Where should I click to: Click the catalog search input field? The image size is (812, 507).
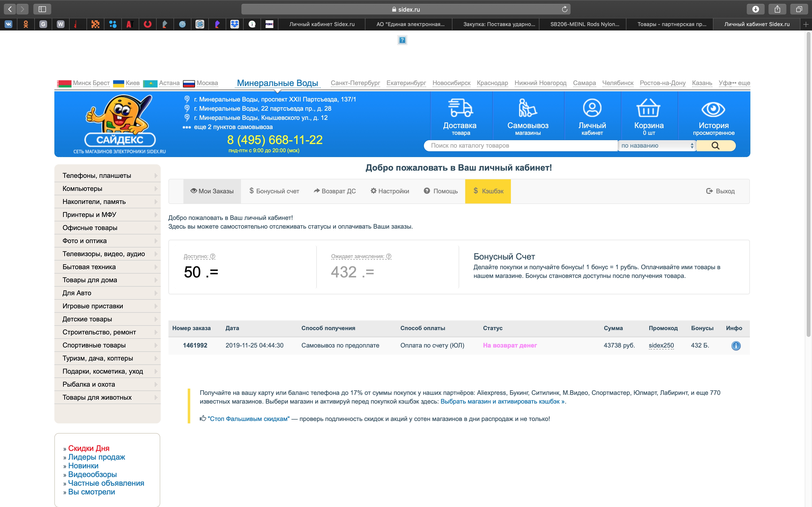coord(521,145)
